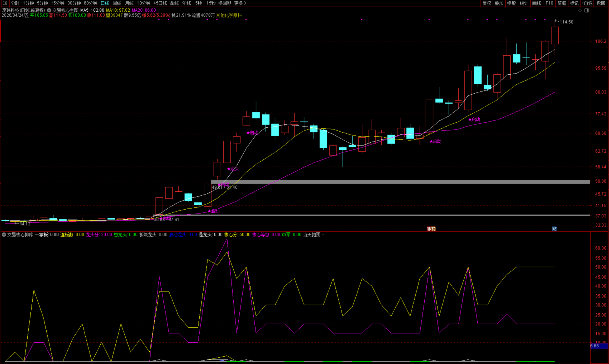Click the 财 marker icon below the chart
Viewport: 609px width, 364px height.
click(x=554, y=229)
